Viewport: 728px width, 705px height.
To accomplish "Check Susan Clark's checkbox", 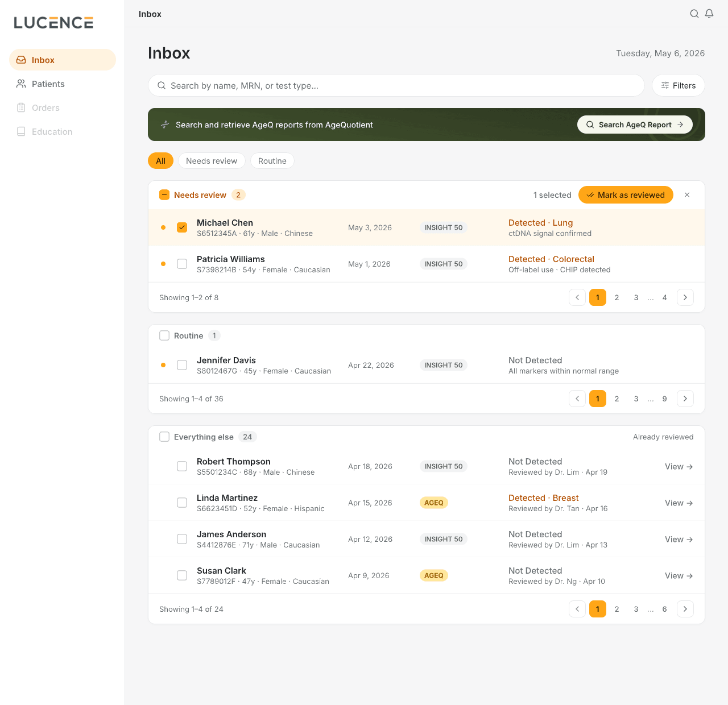I will (182, 575).
